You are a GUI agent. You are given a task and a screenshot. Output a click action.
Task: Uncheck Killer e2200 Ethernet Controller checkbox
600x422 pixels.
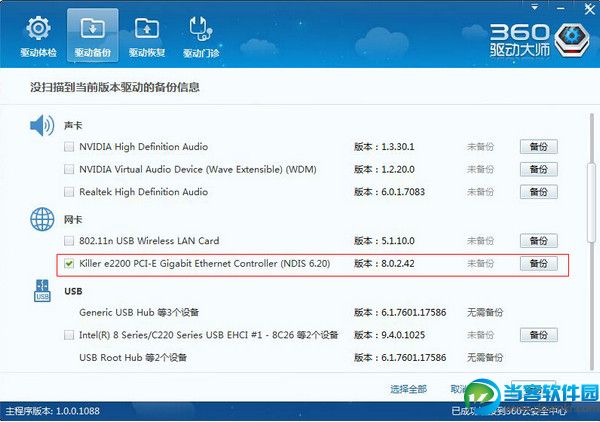tap(69, 264)
